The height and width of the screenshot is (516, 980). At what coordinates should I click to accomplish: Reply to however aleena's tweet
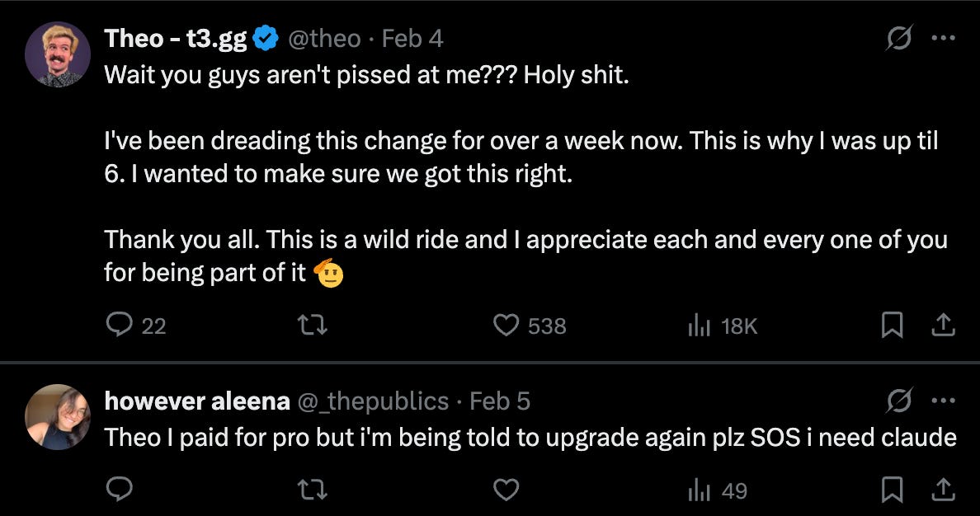click(120, 490)
